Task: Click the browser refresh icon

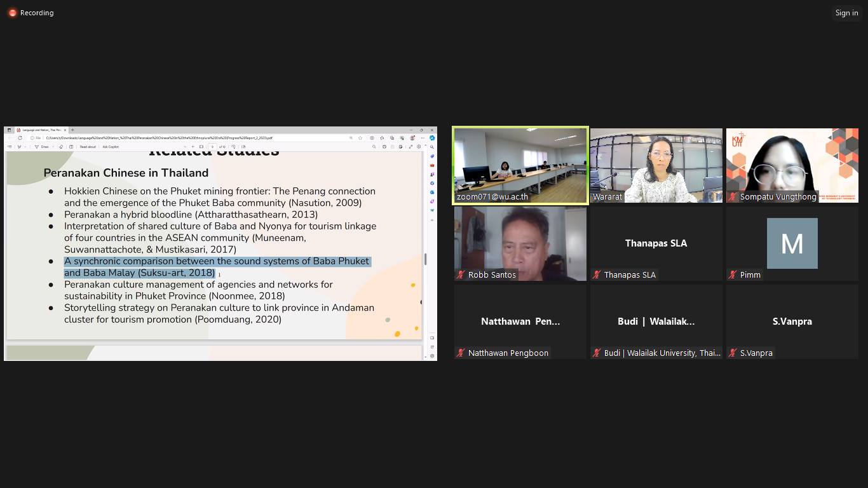Action: pyautogui.click(x=20, y=138)
